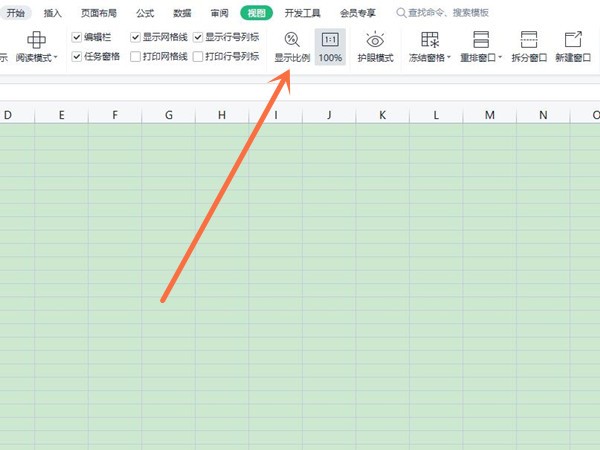Image resolution: width=600 pixels, height=450 pixels.
Task: Click the 冻结窗格 freeze panes icon
Action: click(x=430, y=40)
